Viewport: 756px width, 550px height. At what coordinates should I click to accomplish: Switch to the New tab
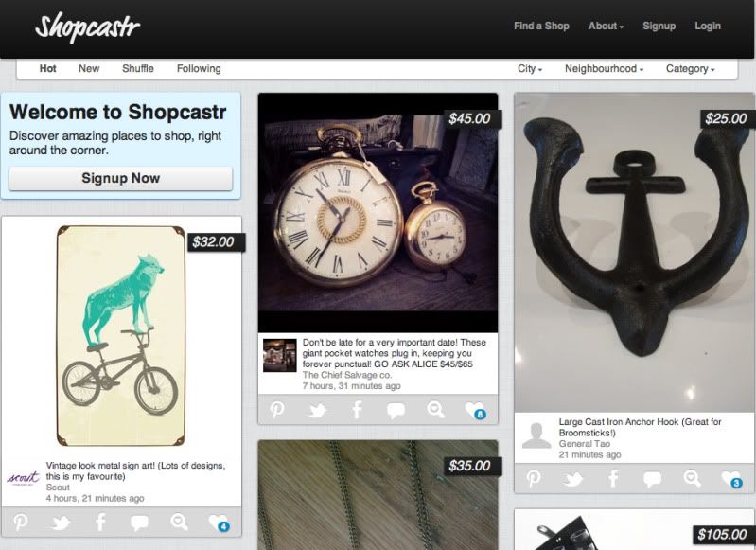89,68
